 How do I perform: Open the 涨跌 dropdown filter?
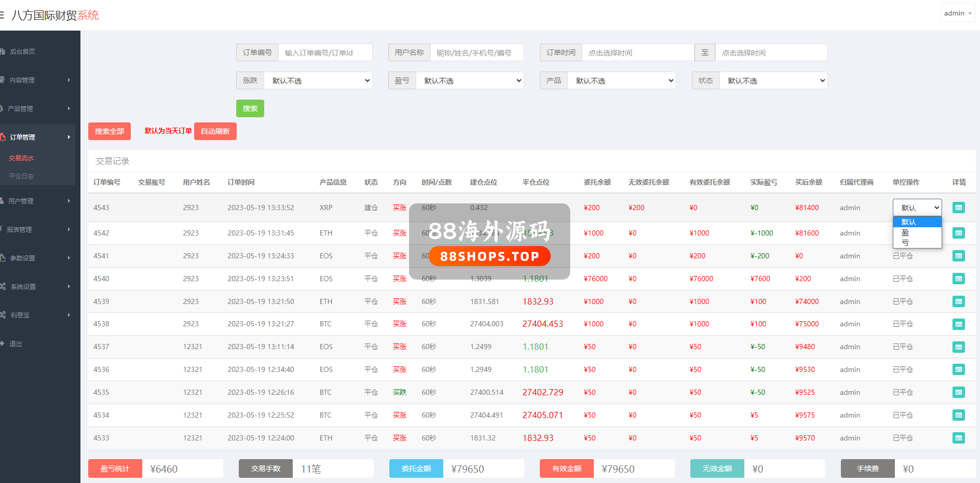tap(318, 80)
